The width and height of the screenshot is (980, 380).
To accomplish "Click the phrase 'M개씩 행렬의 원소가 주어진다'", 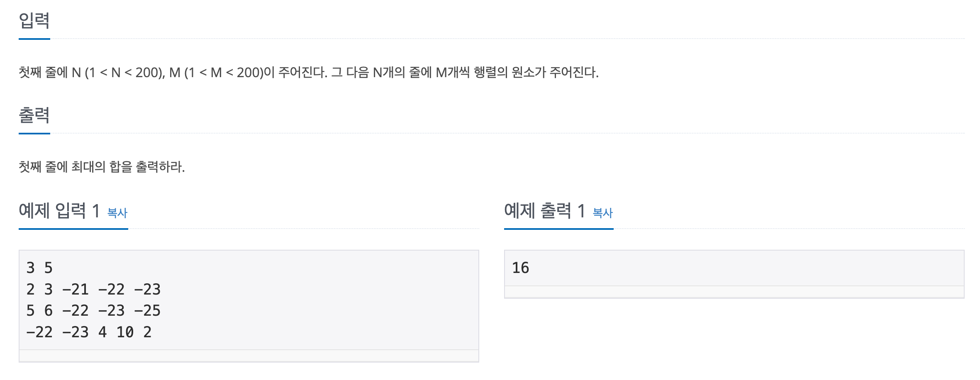I will (x=516, y=73).
